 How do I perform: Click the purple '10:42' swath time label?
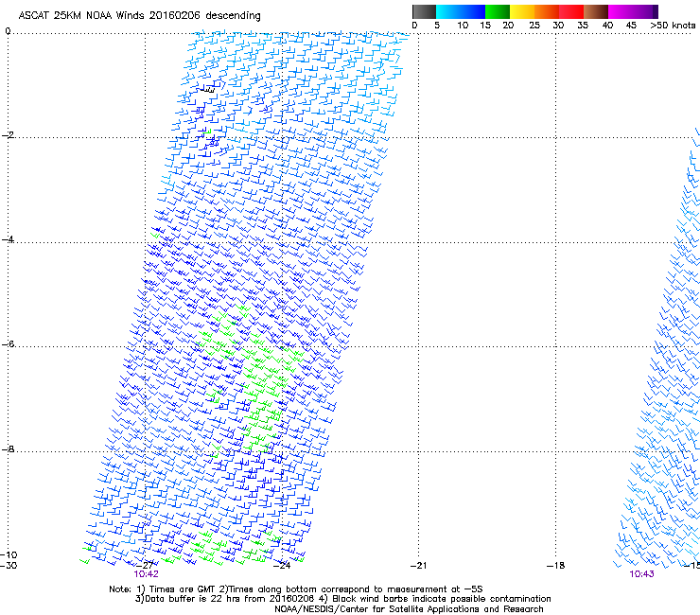point(146,574)
